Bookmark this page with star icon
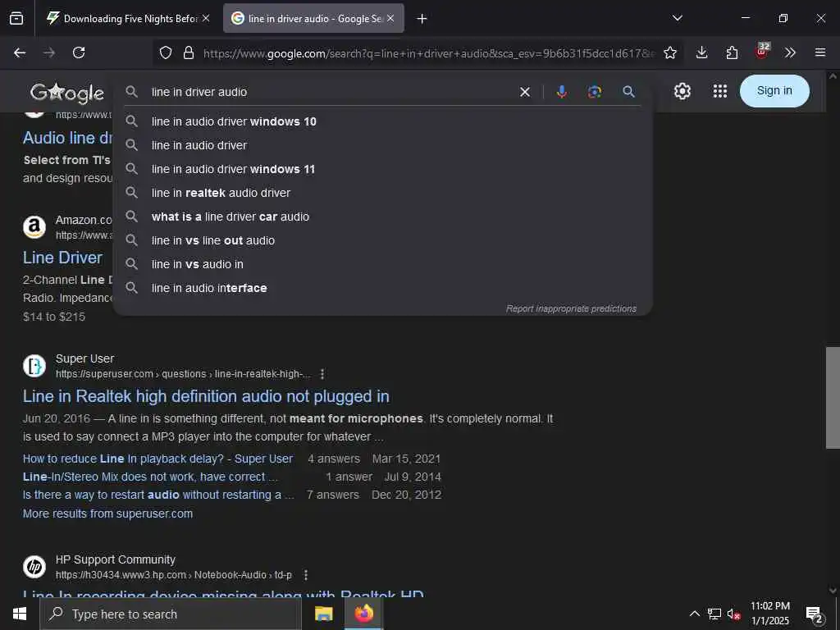Image resolution: width=840 pixels, height=630 pixels. pyautogui.click(x=669, y=53)
